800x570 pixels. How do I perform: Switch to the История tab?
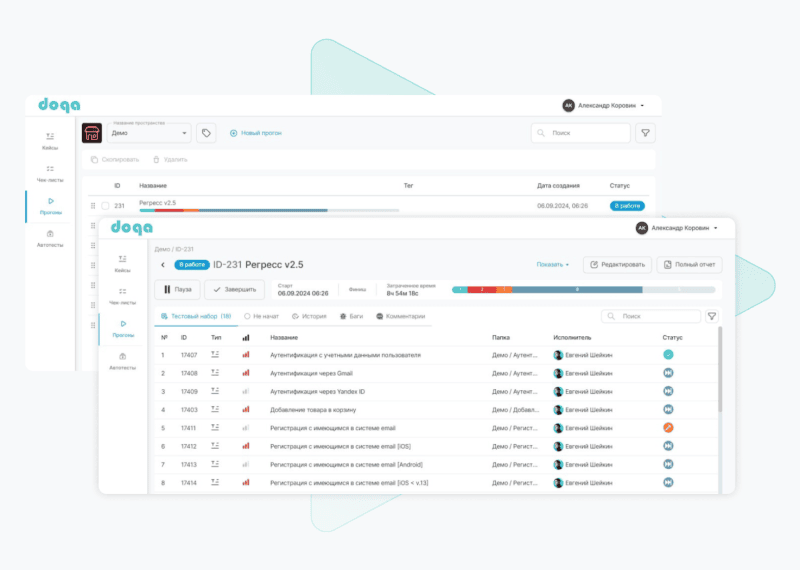pos(309,316)
